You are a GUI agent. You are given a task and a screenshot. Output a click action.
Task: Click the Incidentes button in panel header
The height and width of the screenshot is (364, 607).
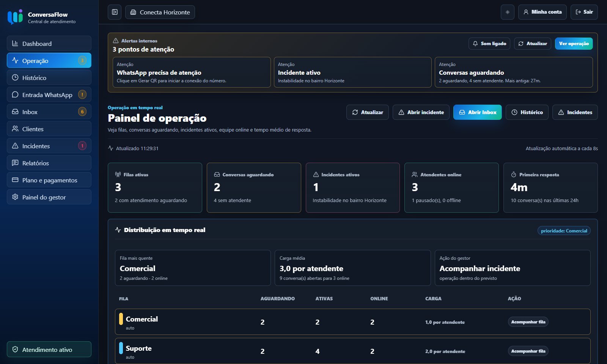click(575, 112)
